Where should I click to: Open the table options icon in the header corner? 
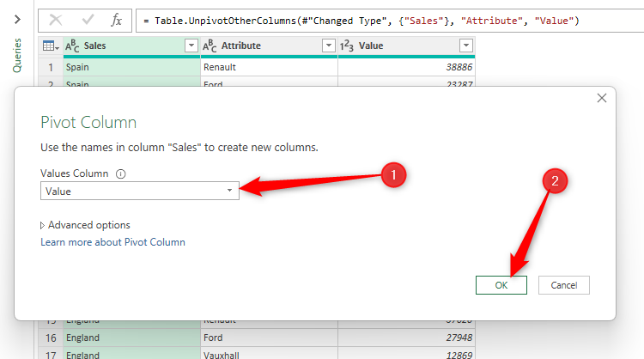click(x=51, y=46)
